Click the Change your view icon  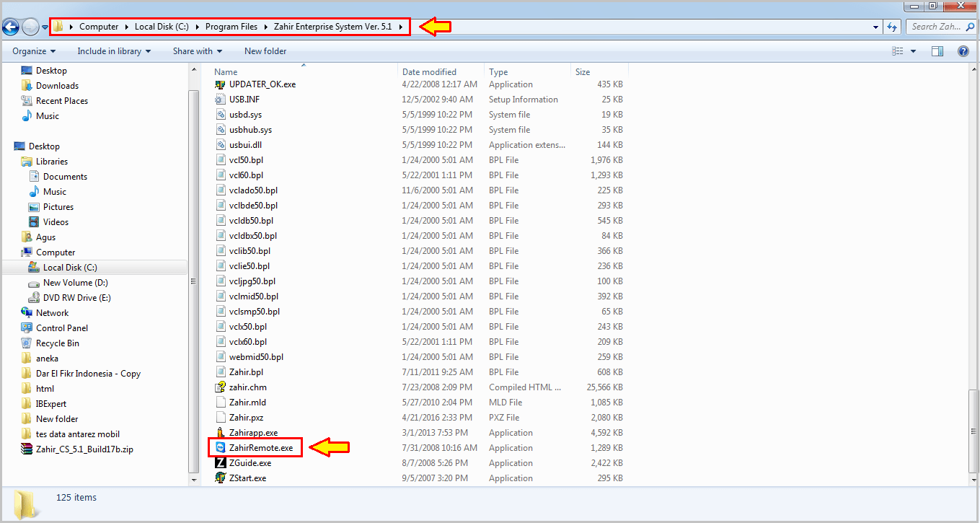(x=898, y=51)
